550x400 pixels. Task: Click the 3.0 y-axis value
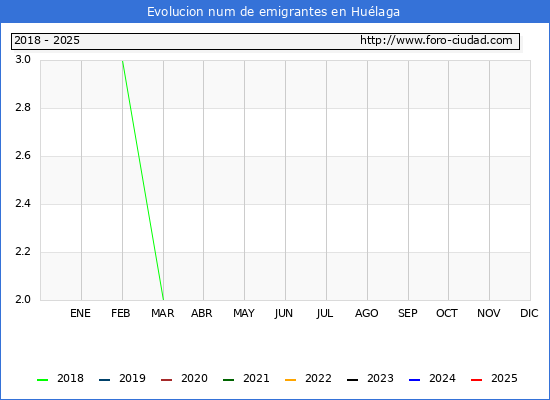[23, 60]
